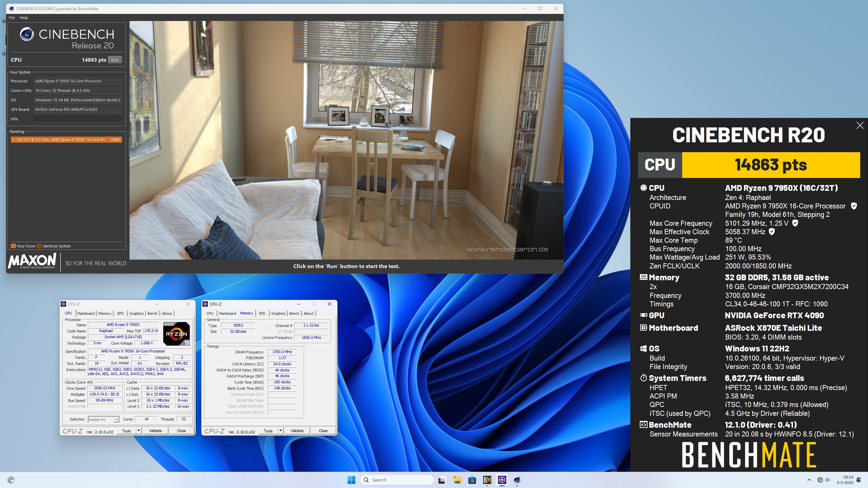This screenshot has height=488, width=868.
Task: Switch to Mainboard tab in left CPU-Z
Action: coord(86,313)
